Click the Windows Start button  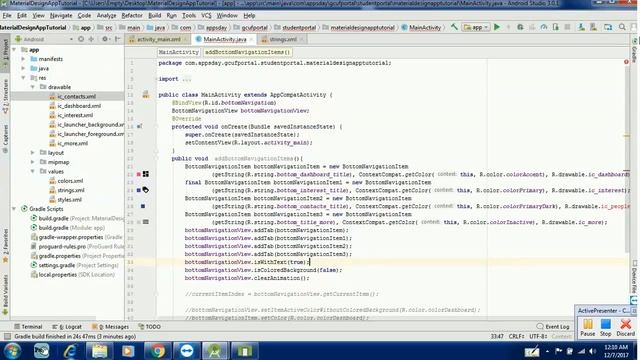click(x=12, y=351)
